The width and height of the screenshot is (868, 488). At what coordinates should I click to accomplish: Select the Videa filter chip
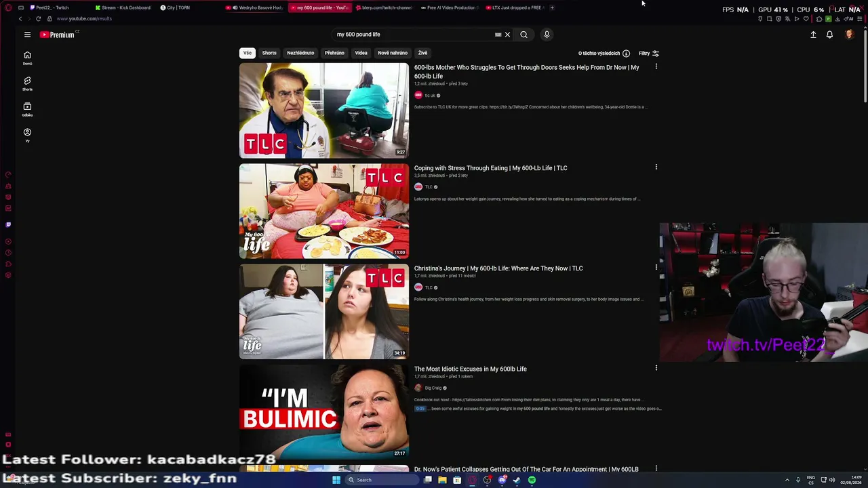(361, 53)
